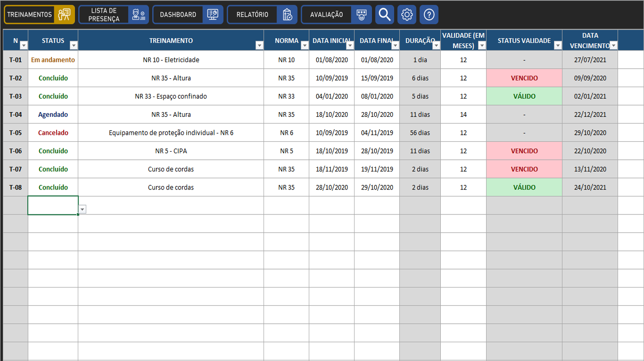Click the 'NR 35 - Altura' cell in row T-04
Image resolution: width=644 pixels, height=361 pixels.
(171, 115)
